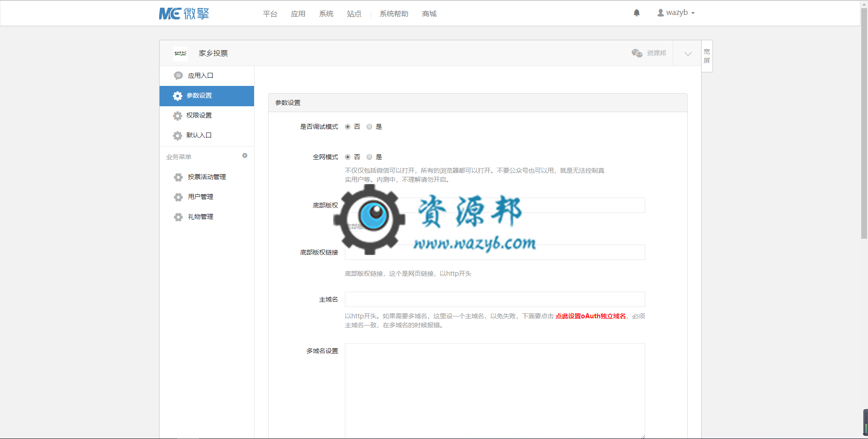868x439 pixels.
Task: Open 权限设置 in the sidebar
Action: point(207,116)
